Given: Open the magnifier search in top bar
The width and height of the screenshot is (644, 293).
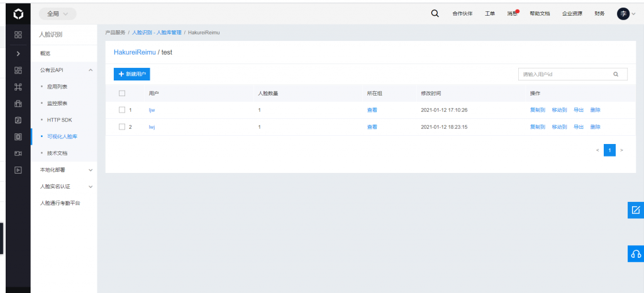Looking at the screenshot, I should (435, 14).
